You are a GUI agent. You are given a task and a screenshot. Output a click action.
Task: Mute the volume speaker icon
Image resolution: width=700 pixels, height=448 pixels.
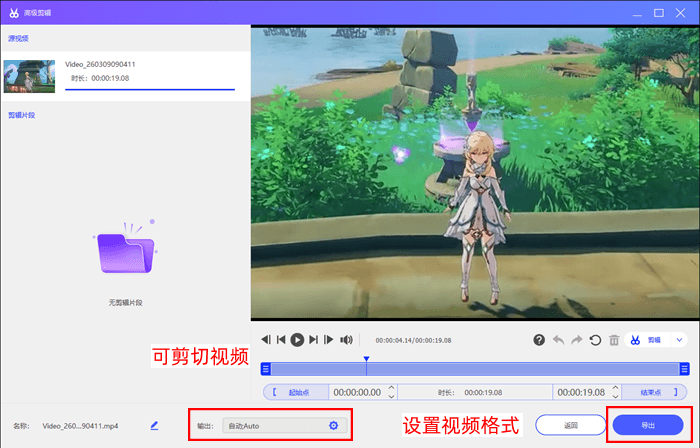pos(346,340)
